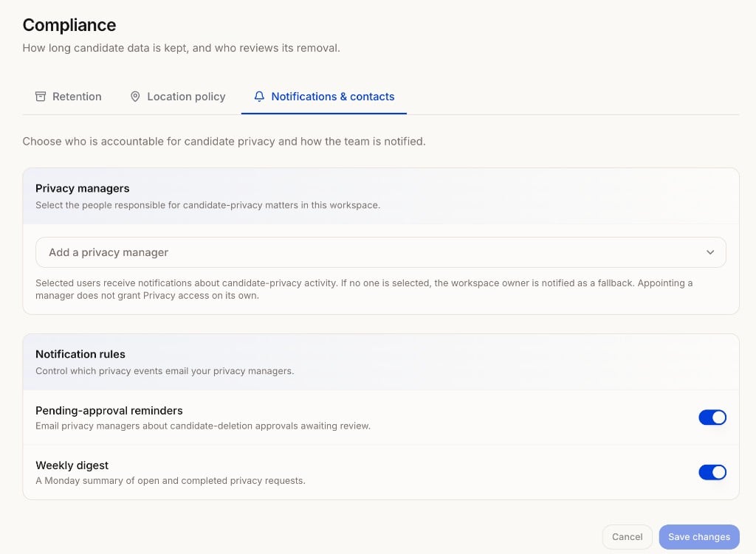756x554 pixels.
Task: Cancel the compliance changes
Action: (628, 536)
